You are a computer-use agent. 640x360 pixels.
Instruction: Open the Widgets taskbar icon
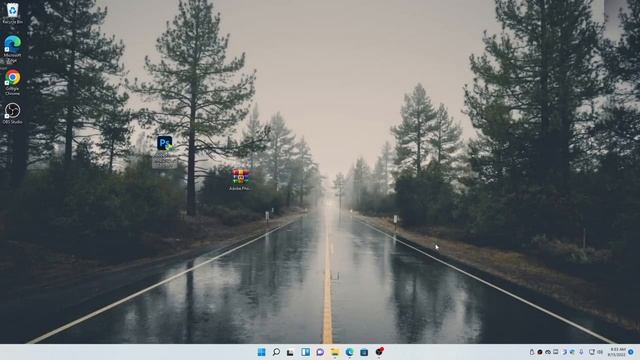click(x=305, y=352)
